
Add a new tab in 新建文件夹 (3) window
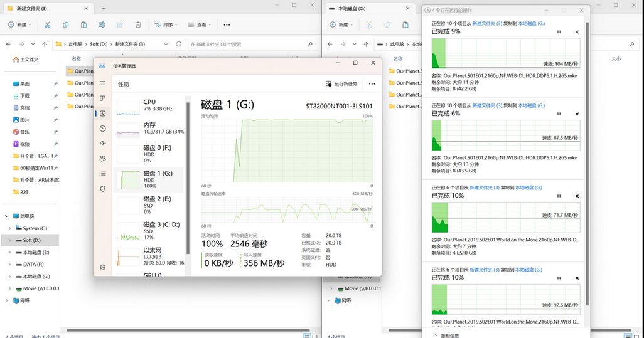(104, 8)
